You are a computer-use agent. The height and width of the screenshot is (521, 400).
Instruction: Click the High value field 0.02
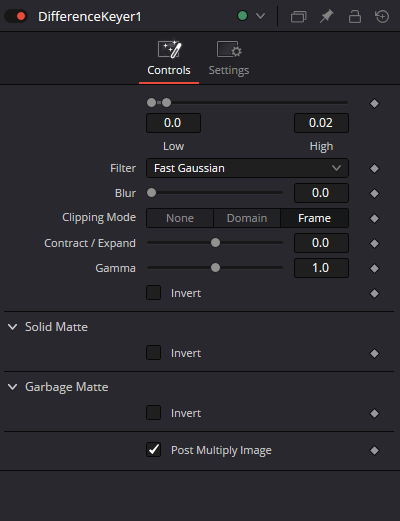[321, 123]
